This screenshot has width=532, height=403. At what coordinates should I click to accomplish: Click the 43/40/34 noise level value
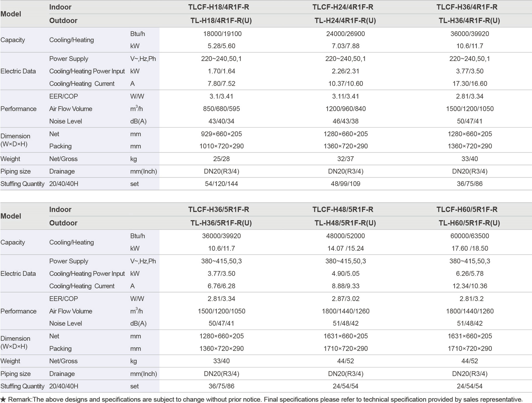coord(221,121)
